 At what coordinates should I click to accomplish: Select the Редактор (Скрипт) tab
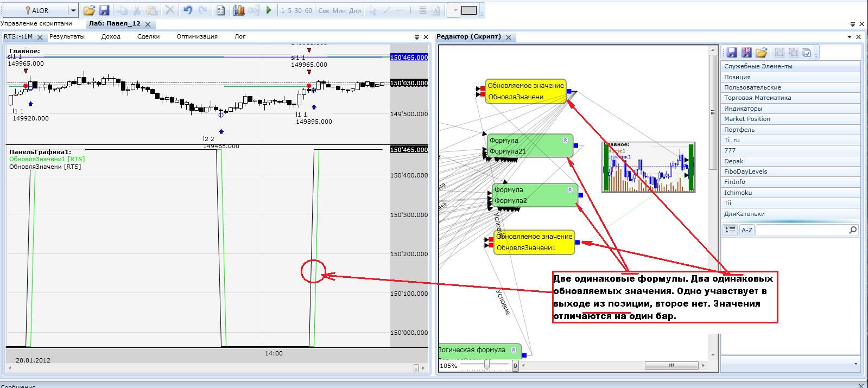[470, 37]
